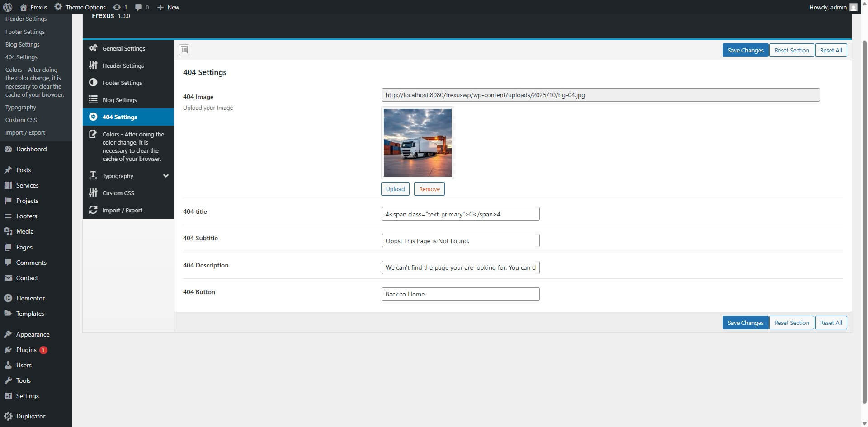This screenshot has height=427, width=868.
Task: Expand the Typography section chevron
Action: pyautogui.click(x=166, y=176)
